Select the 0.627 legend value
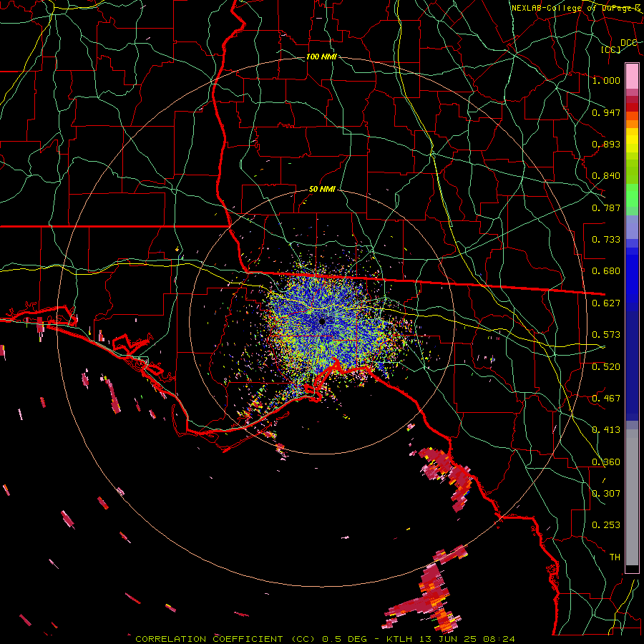This screenshot has width=644, height=644. (x=606, y=303)
